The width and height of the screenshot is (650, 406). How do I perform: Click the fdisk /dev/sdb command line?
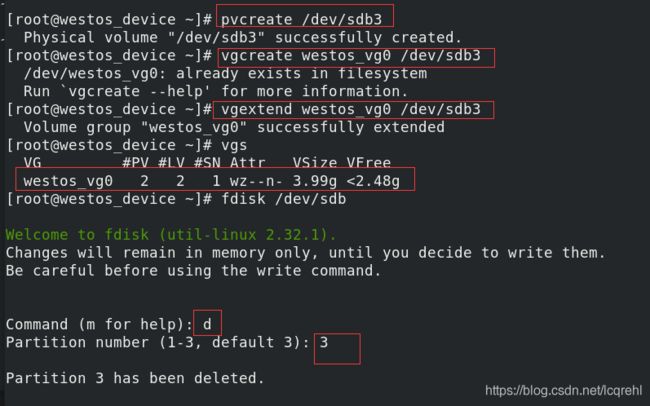[x=176, y=199]
